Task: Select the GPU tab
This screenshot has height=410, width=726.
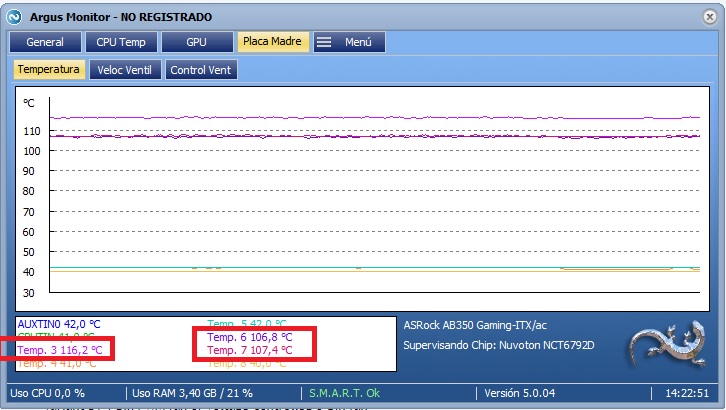Action: [x=196, y=42]
